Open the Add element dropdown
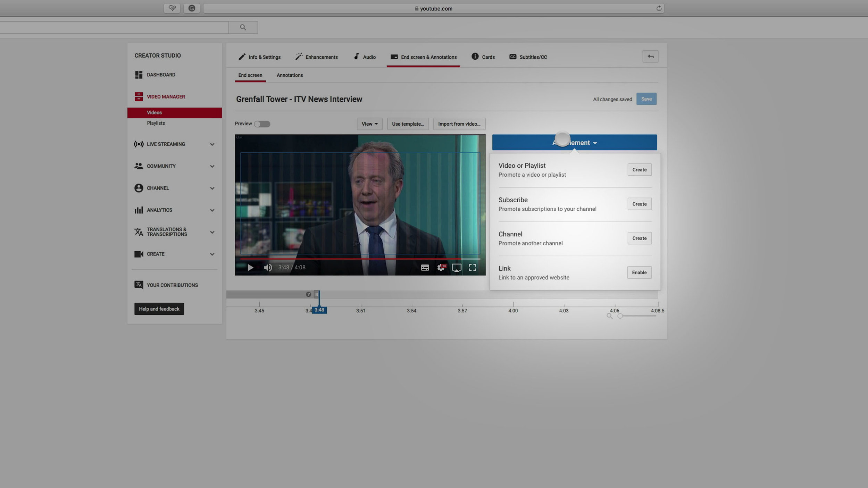Viewport: 868px width, 488px height. (x=574, y=142)
